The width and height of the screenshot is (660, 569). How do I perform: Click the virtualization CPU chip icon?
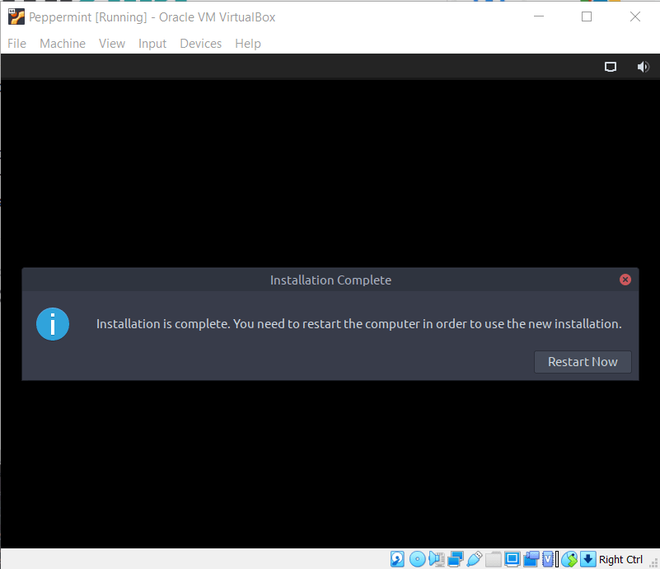point(548,559)
